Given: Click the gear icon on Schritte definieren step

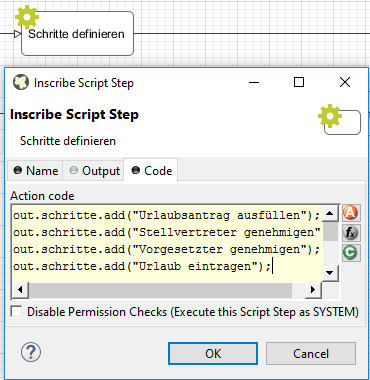Looking at the screenshot, I should click(27, 17).
